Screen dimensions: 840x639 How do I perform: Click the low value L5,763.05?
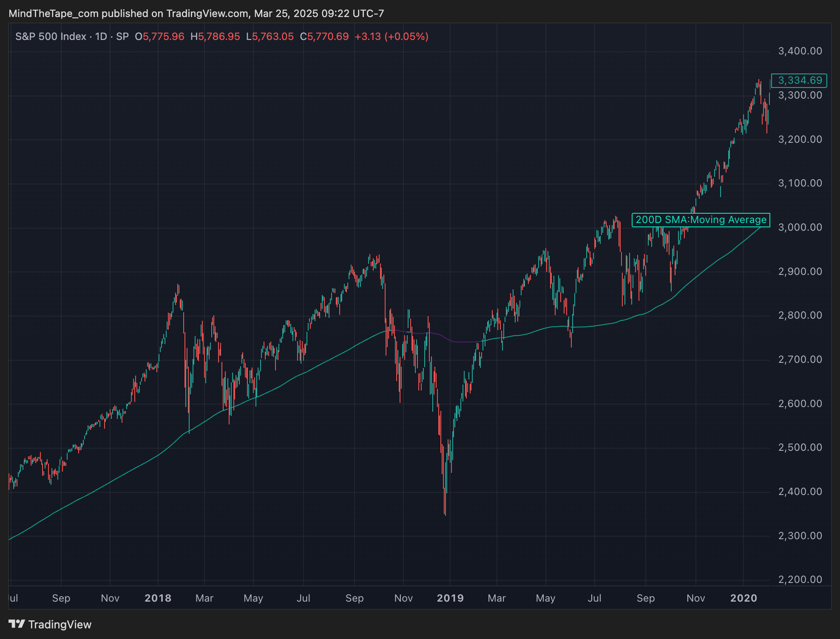(x=270, y=37)
